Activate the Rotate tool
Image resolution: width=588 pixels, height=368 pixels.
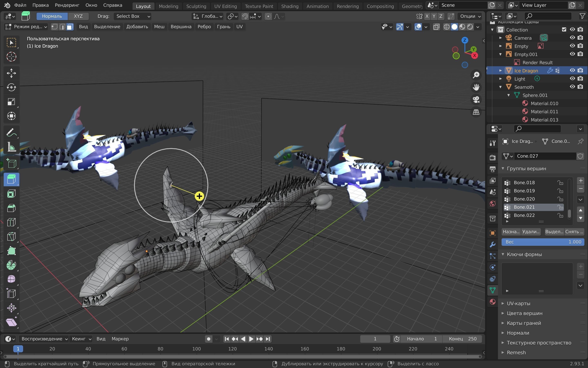pyautogui.click(x=11, y=87)
